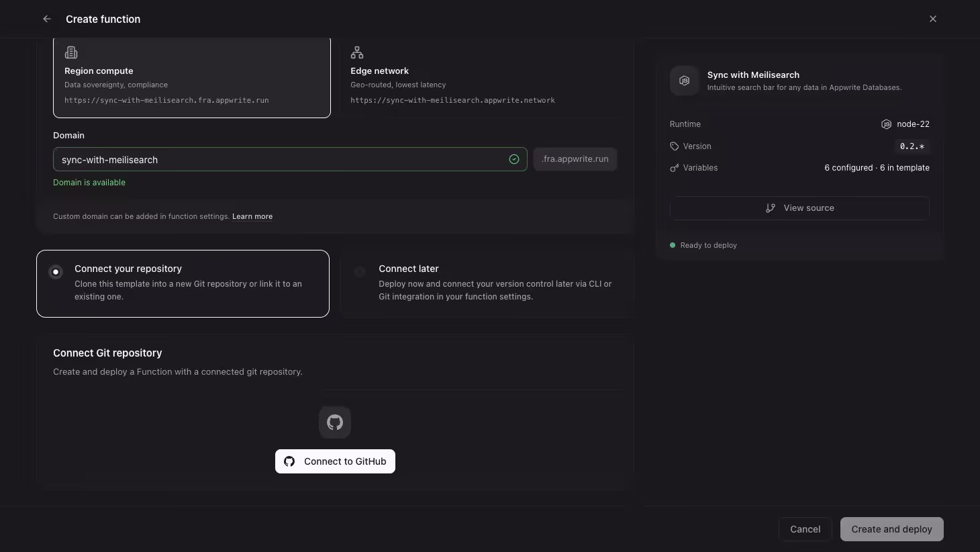Click the large GitHub logo icon
The image size is (980, 552).
(335, 422)
